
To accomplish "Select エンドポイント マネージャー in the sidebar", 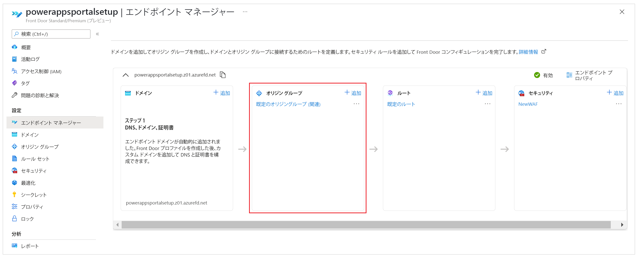I will pos(55,122).
